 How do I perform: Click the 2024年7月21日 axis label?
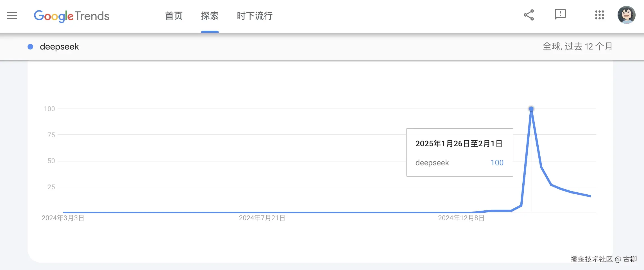pyautogui.click(x=262, y=218)
